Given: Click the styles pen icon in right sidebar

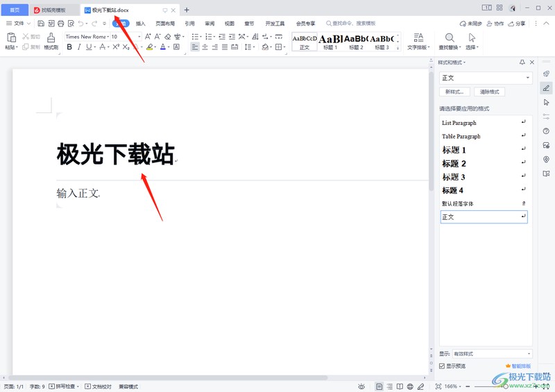Looking at the screenshot, I should (x=546, y=88).
